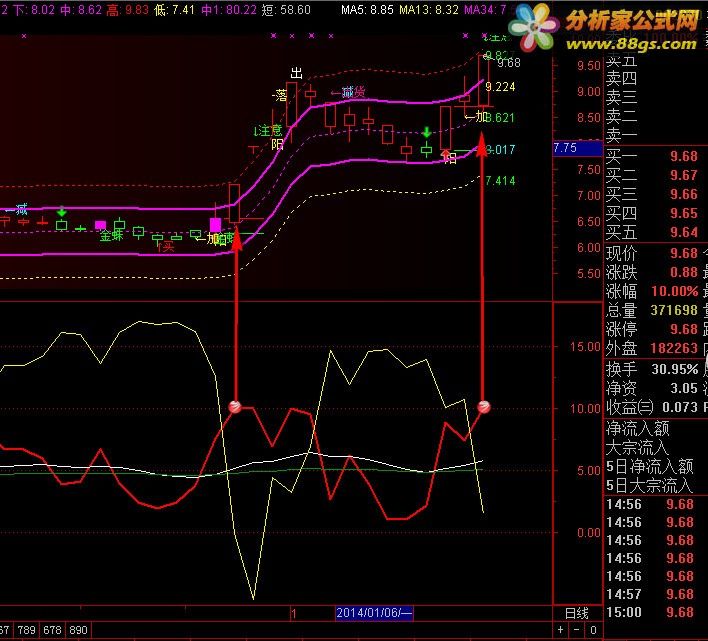
Task: Click the green down-arrow above the left candle
Action: tap(62, 212)
